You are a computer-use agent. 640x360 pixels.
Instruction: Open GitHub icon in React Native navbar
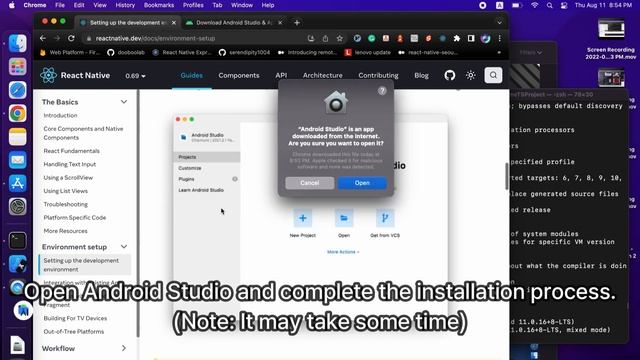click(x=449, y=75)
